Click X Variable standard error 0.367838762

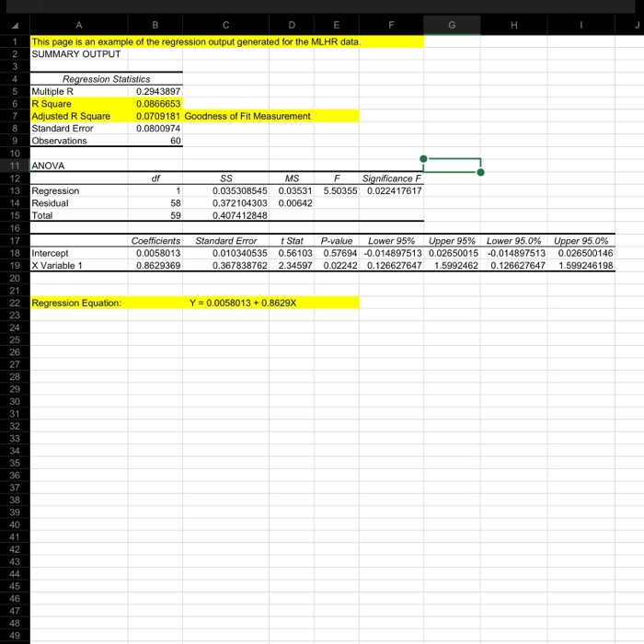(x=240, y=265)
